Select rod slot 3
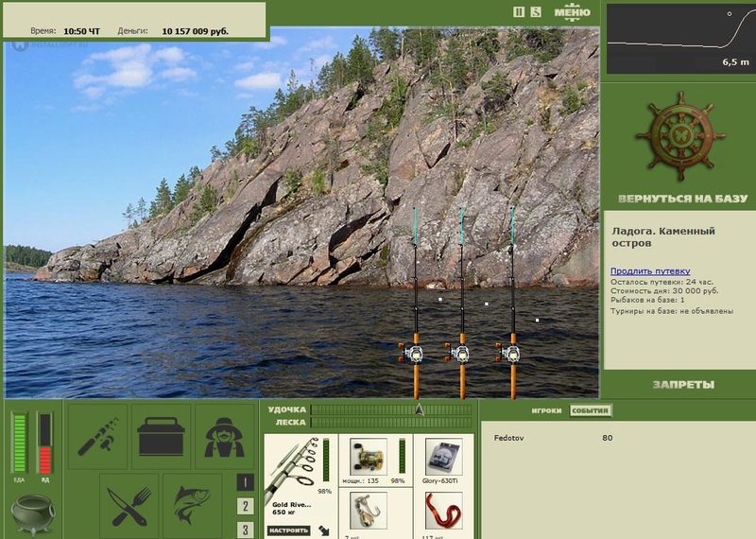756x539 pixels. (x=245, y=530)
